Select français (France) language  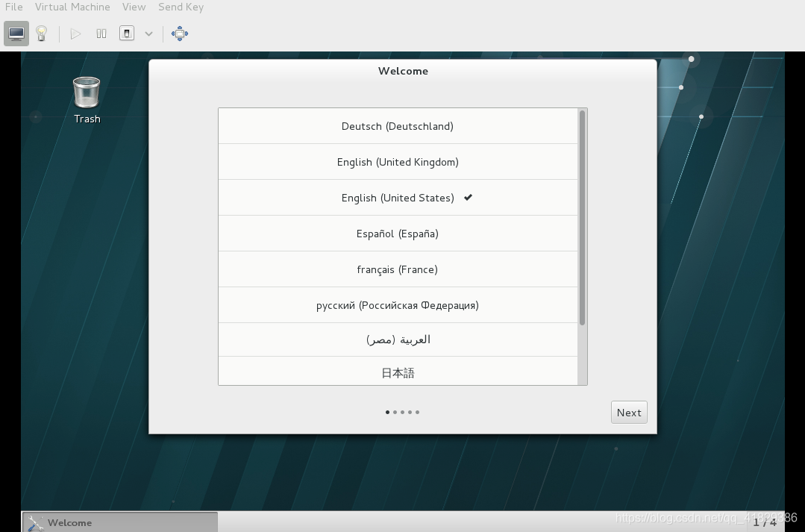point(398,269)
